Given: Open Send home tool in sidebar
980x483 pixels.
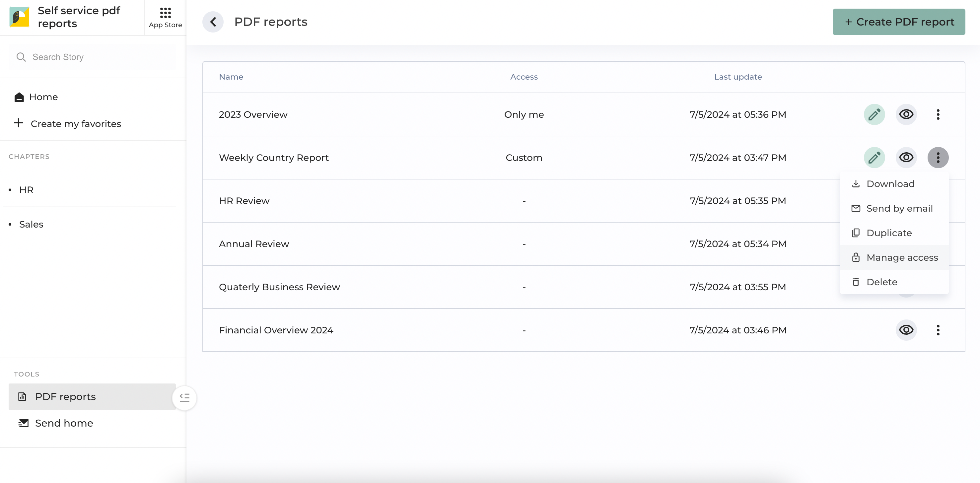Looking at the screenshot, I should 64,423.
